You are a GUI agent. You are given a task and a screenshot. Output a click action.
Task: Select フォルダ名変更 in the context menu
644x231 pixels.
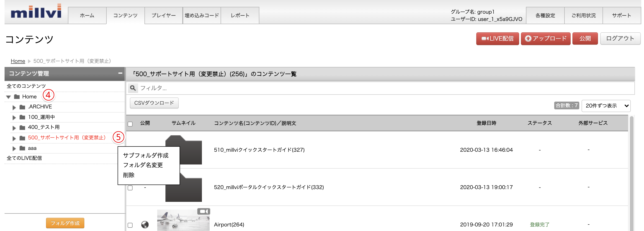tap(143, 165)
